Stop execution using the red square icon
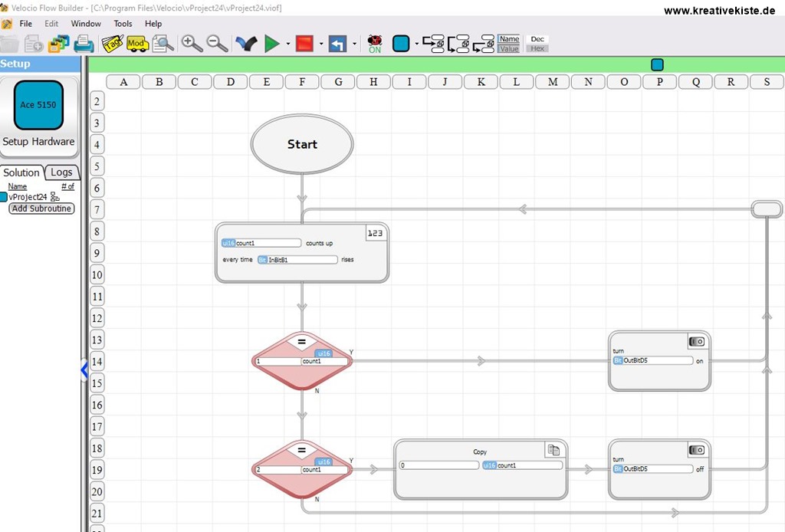This screenshot has width=785, height=532. tap(304, 44)
